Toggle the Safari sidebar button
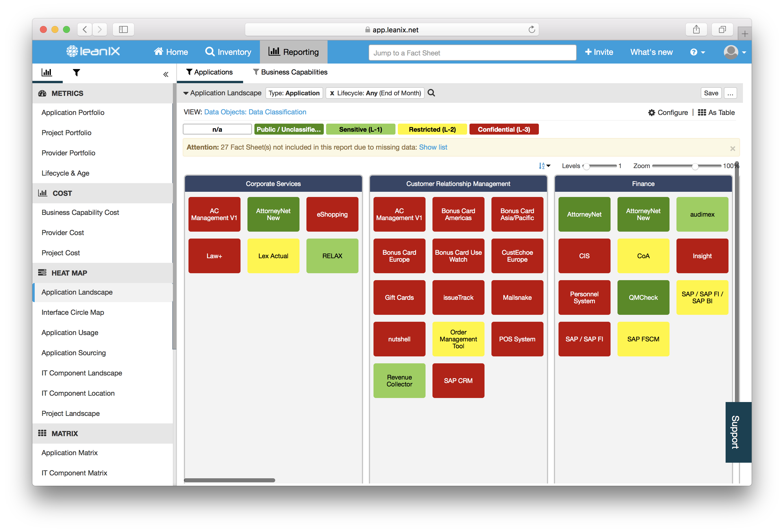784x532 pixels. click(123, 30)
